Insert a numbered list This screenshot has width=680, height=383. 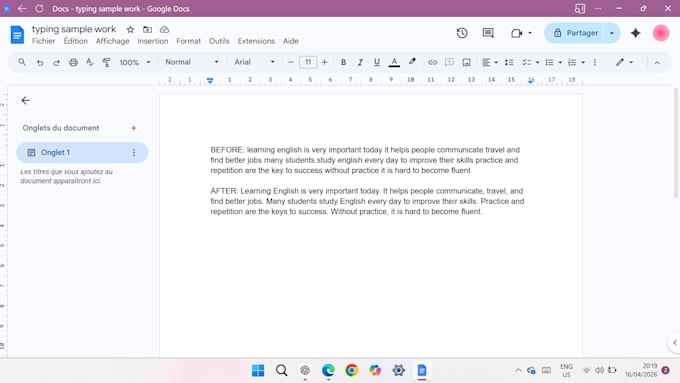(572, 62)
